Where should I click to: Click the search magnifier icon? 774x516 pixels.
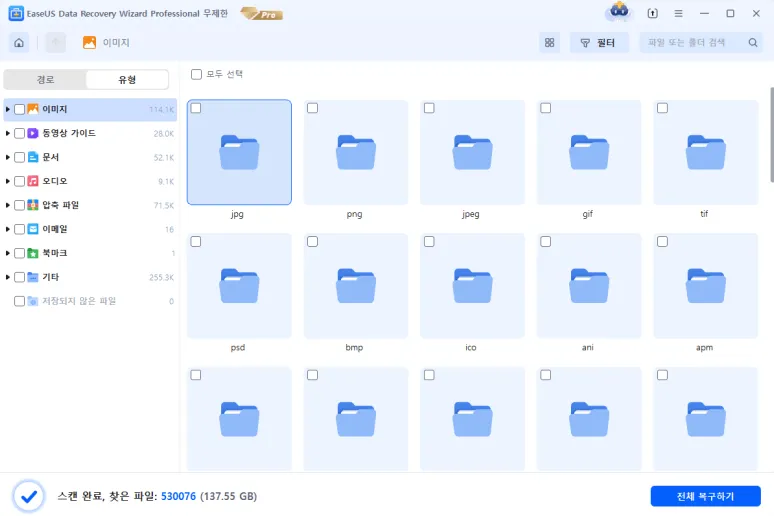tap(753, 43)
